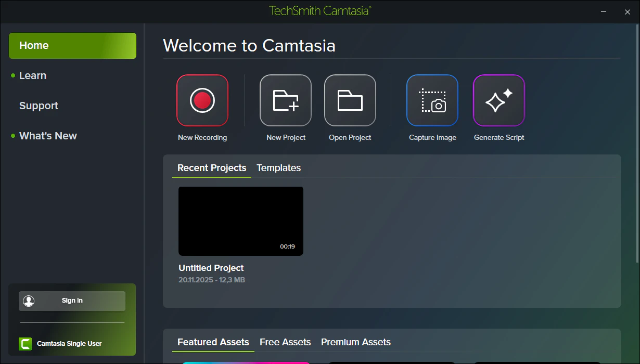This screenshot has height=364, width=640.
Task: Show the What's New section
Action: 48,136
